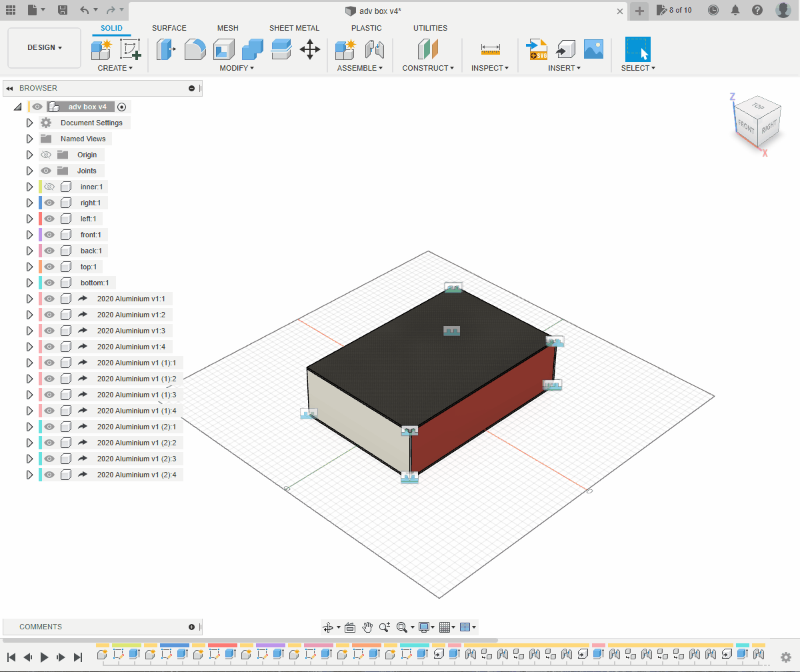Select the Move/Copy tool icon
The image size is (800, 672).
point(310,49)
